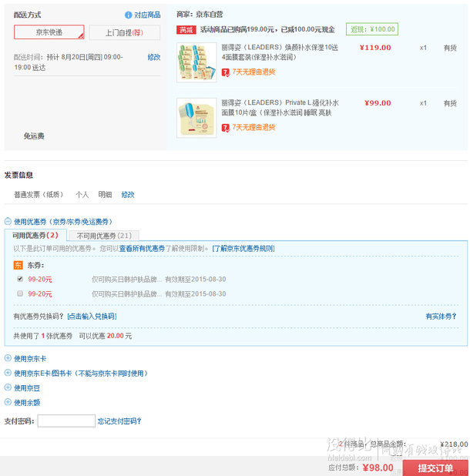The height and width of the screenshot is (476, 470).
Task: Click the ¥119.00 price
Action: pos(375,48)
